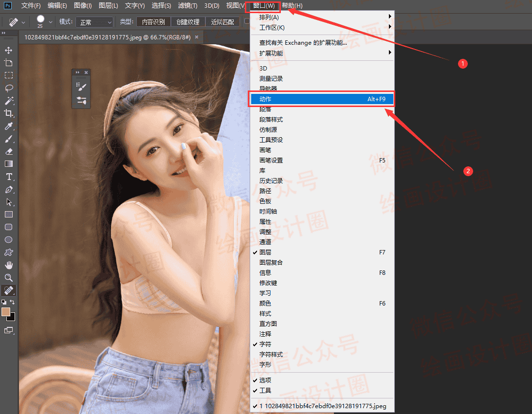Select the Lasso tool

tap(8, 88)
